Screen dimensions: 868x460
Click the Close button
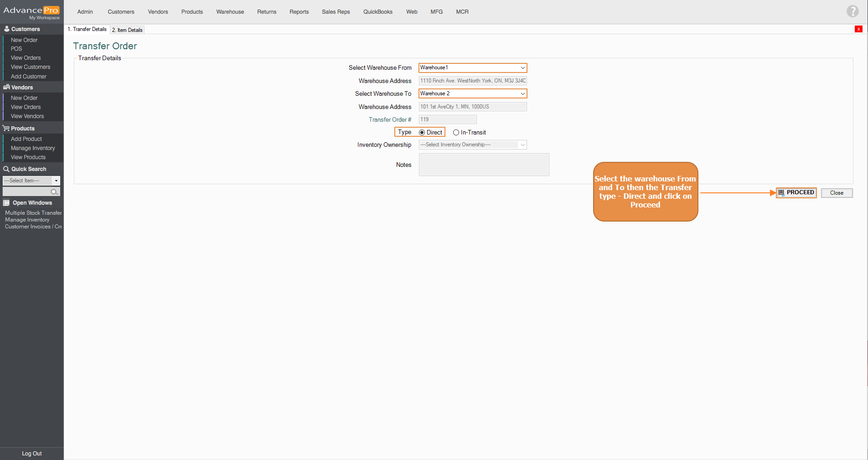(836, 193)
